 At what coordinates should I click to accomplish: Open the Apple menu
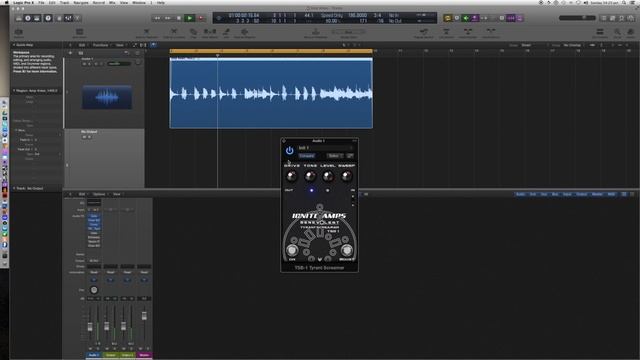[6, 2]
